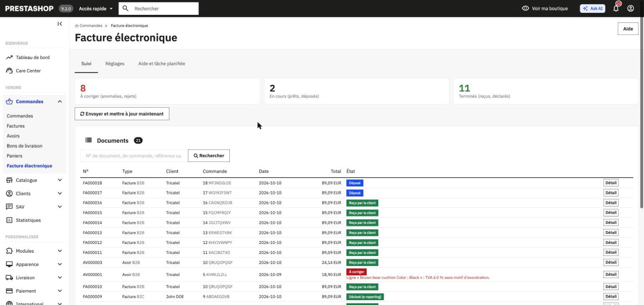
Task: Click the Documents list icon
Action: point(89,140)
